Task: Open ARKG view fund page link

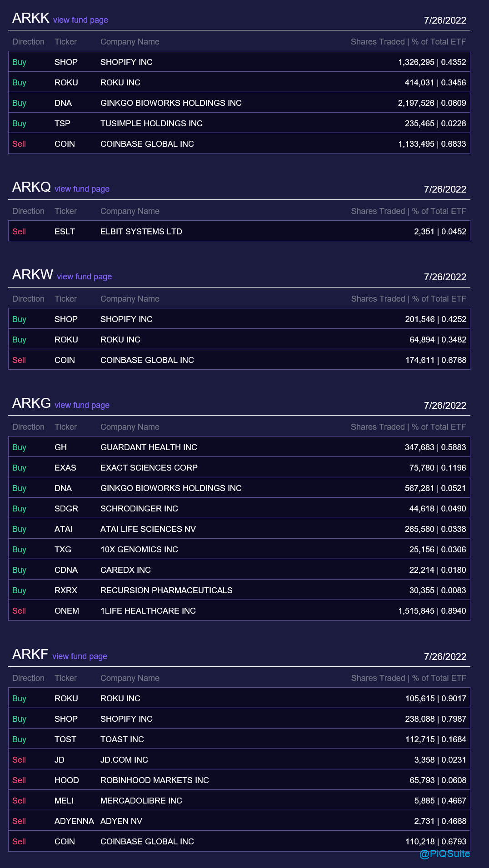Action: click(x=82, y=405)
